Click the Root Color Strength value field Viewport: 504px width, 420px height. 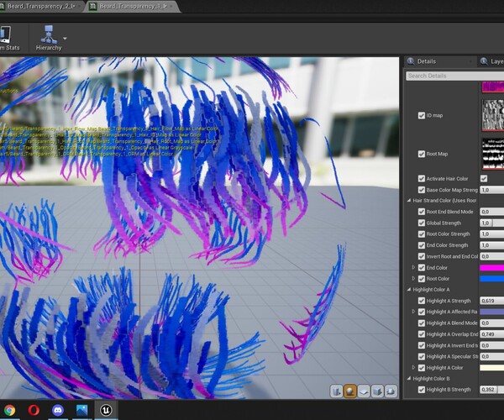coord(491,234)
